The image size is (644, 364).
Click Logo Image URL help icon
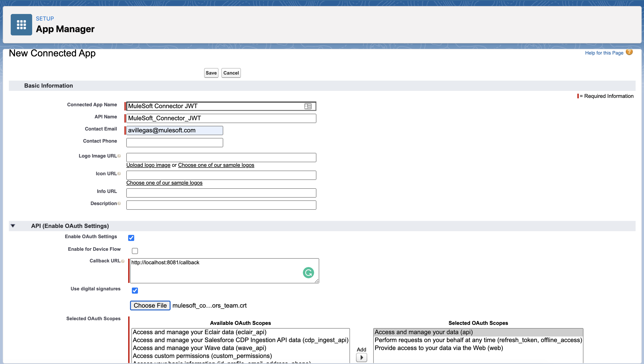119,156
